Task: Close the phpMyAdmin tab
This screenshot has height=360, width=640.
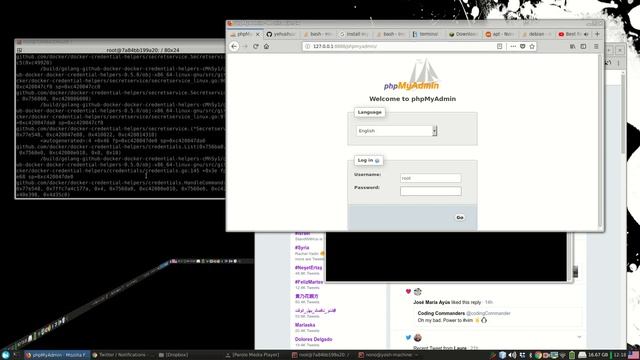Action: (258, 34)
